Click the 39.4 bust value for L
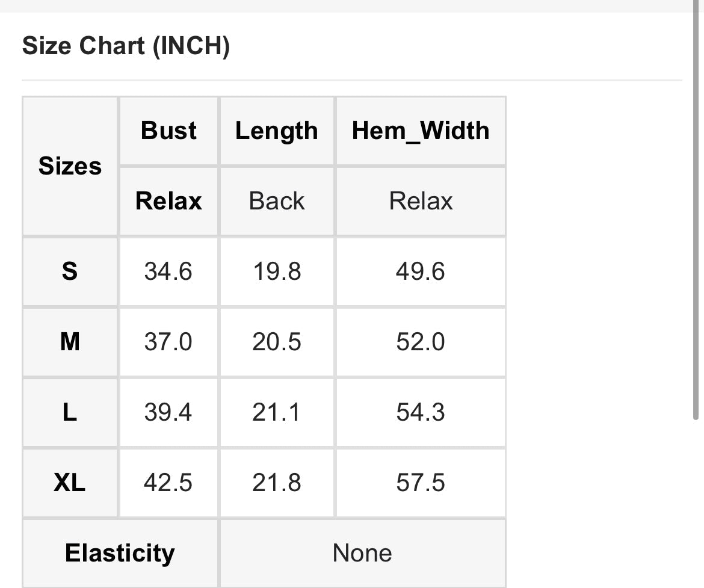Image resolution: width=704 pixels, height=588 pixels. (x=168, y=412)
